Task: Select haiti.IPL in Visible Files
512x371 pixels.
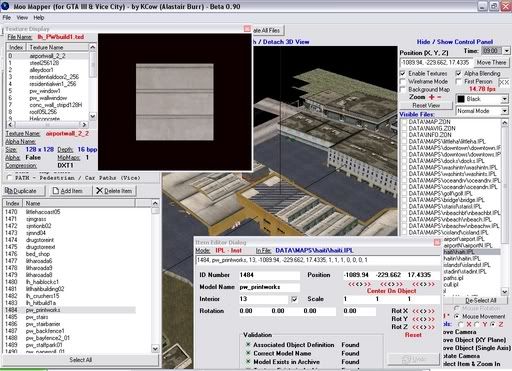Action: click(471, 252)
